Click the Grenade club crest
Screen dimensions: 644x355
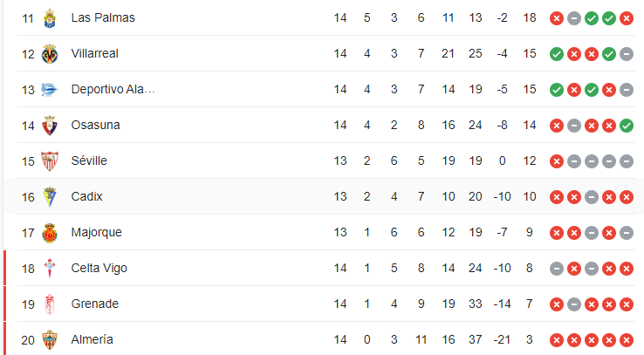(50, 304)
